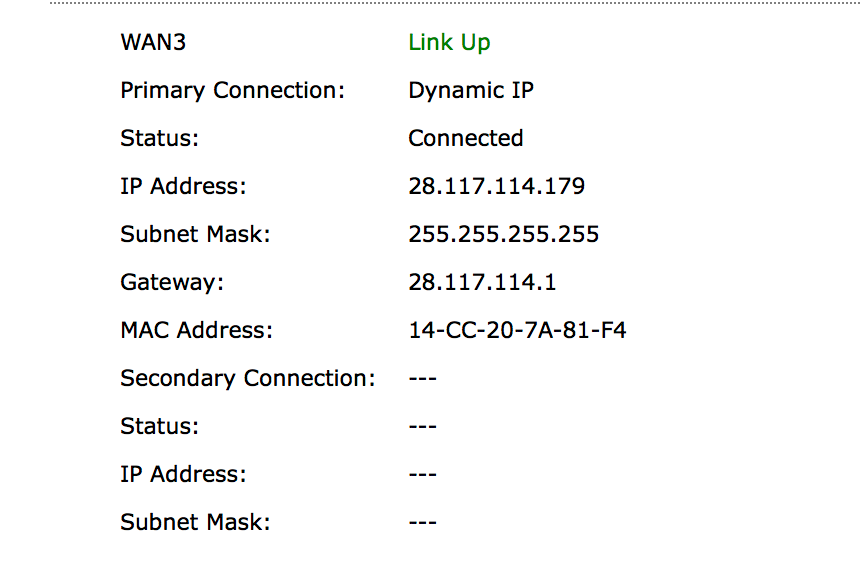
Task: Click the dashes beside the last Subnet Mask
Action: pyautogui.click(x=422, y=522)
